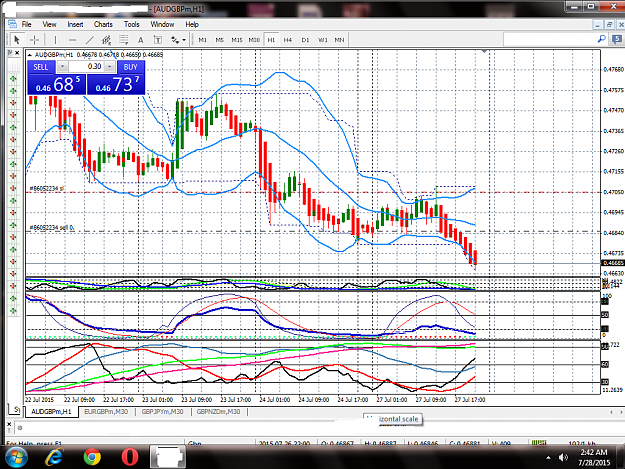Activate the Crosshair tool
The height and width of the screenshot is (469, 625).
[35, 40]
